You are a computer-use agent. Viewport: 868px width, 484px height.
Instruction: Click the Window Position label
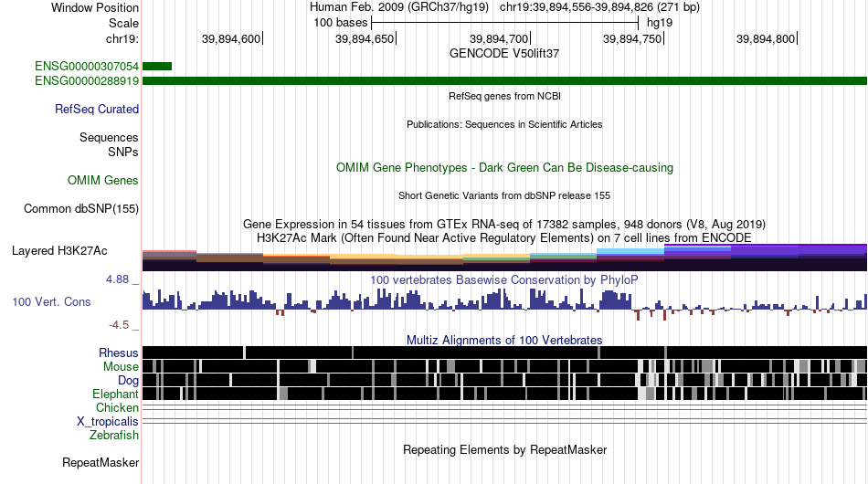pos(95,7)
